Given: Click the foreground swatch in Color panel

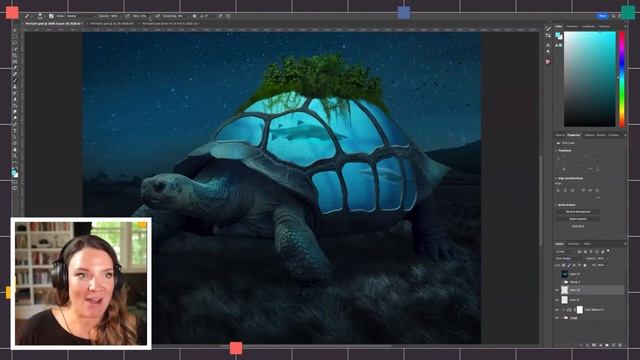Looking at the screenshot, I should tap(558, 35).
